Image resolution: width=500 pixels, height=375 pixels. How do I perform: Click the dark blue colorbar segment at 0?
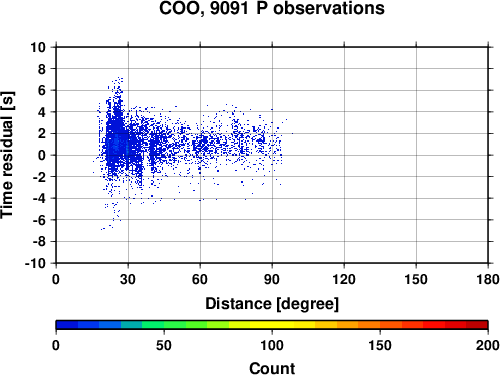coord(67,325)
